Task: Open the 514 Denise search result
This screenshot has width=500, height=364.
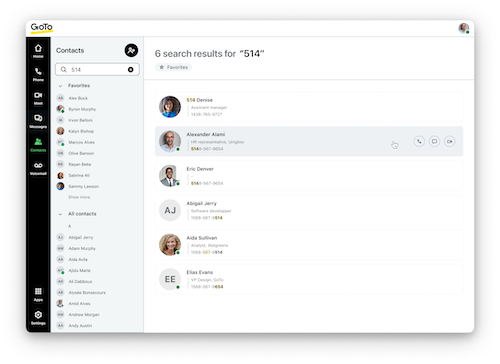Action: click(309, 107)
